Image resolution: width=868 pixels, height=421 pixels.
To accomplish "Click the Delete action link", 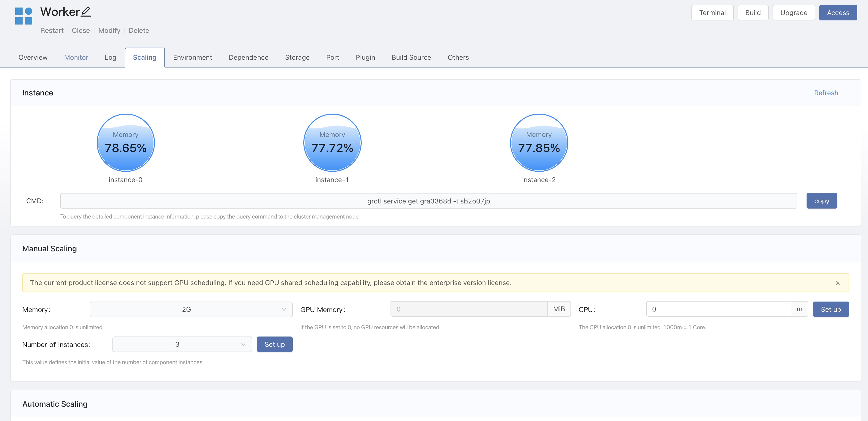I will coord(138,30).
